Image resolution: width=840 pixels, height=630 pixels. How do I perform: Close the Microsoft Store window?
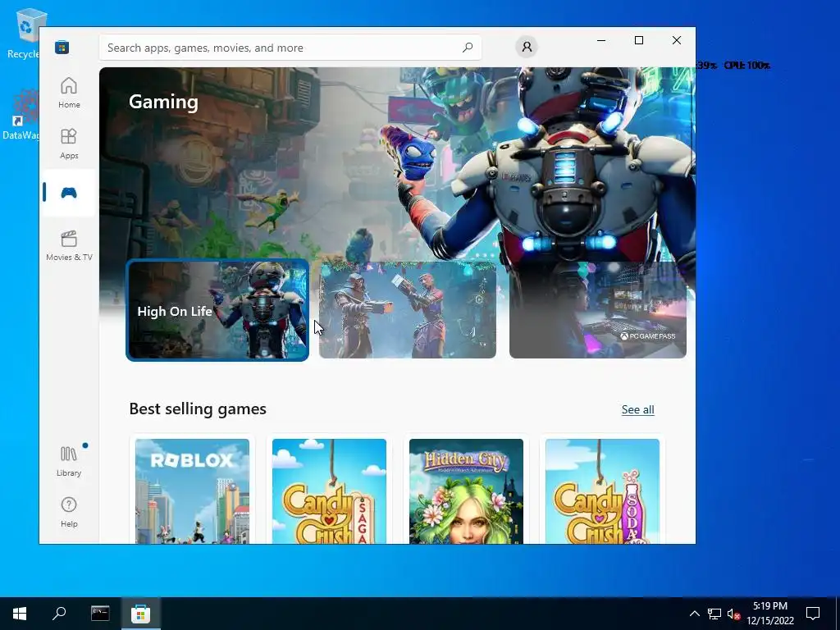tap(677, 40)
